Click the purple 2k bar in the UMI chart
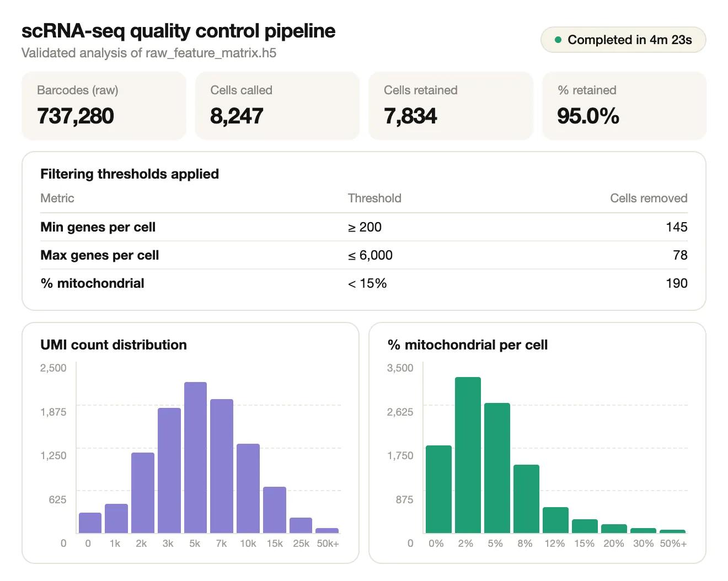 (x=143, y=493)
